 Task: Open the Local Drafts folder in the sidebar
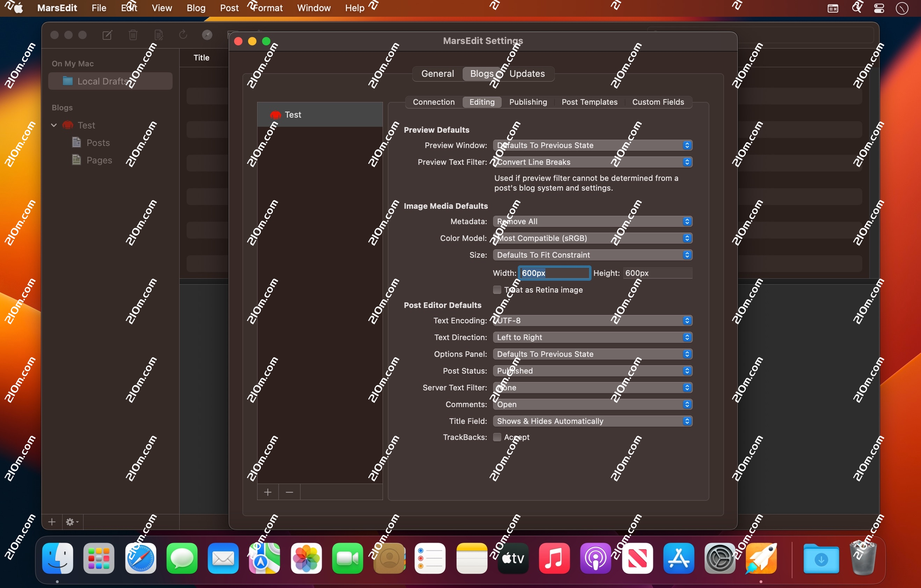pos(102,81)
